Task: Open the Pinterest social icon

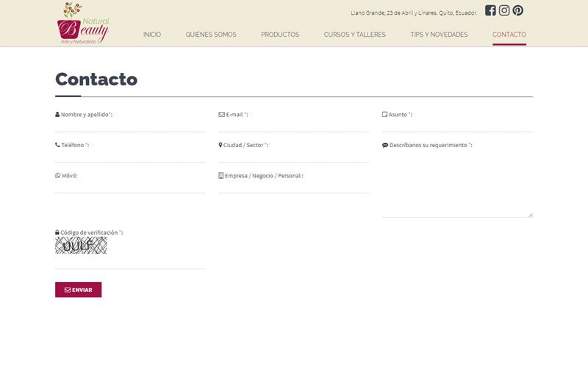Action: [x=518, y=10]
